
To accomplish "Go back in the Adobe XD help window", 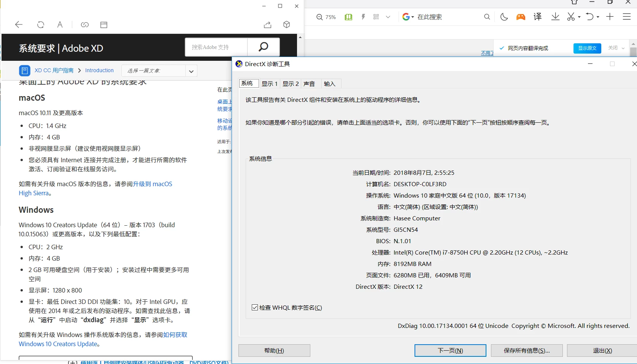I will (x=19, y=25).
